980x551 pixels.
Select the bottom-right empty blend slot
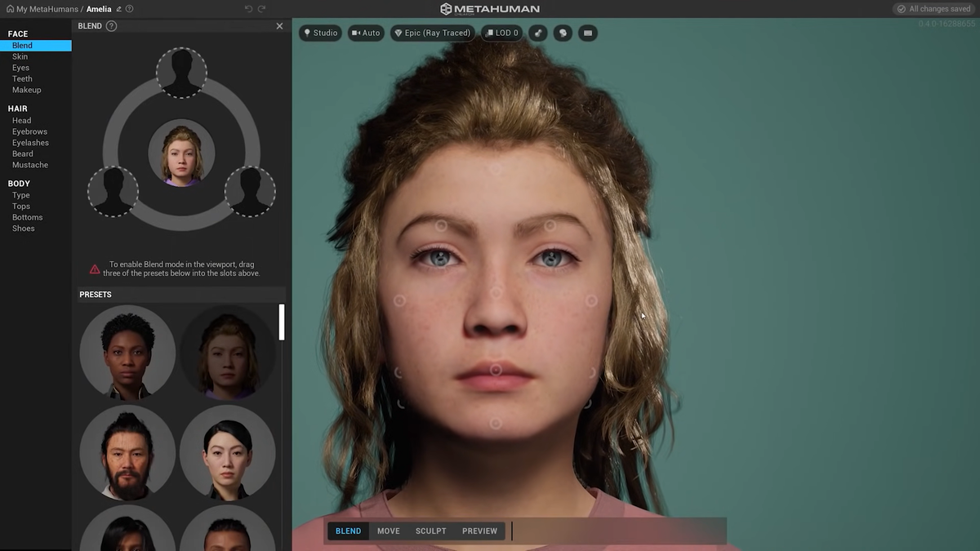tap(250, 192)
